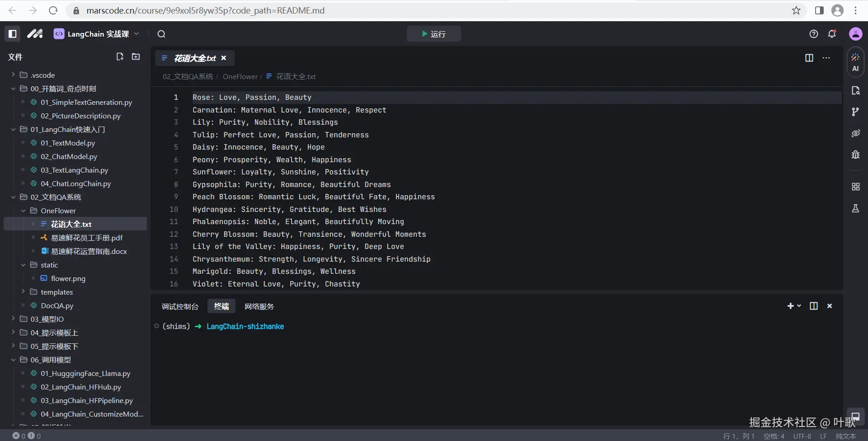Click the new folder icon
Viewport: 868px width, 441px height.
(136, 56)
